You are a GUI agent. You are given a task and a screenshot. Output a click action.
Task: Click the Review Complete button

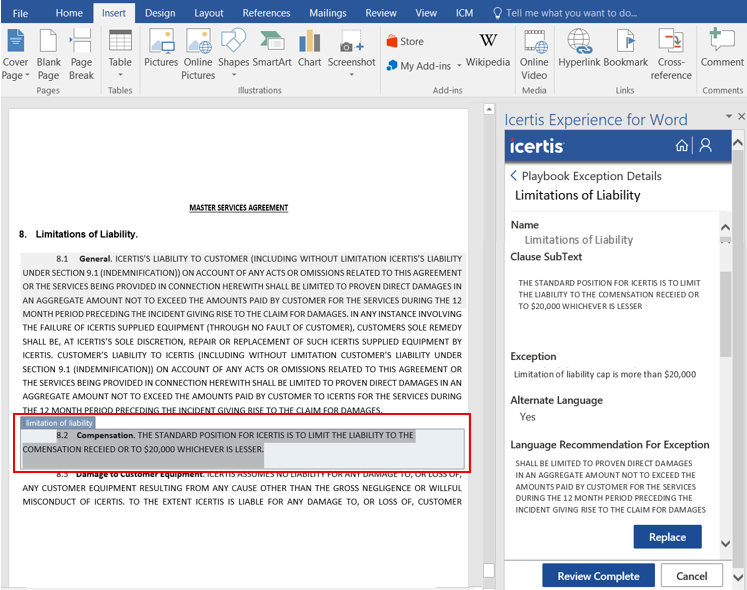click(598, 576)
